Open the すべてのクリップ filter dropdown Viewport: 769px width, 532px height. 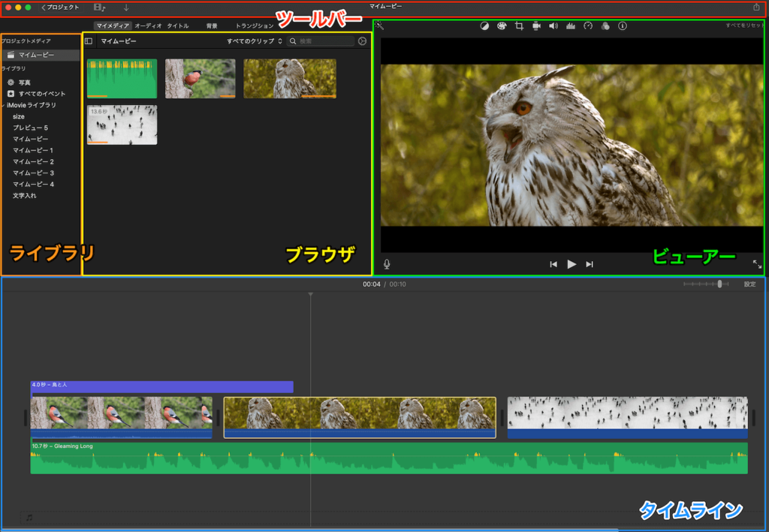point(255,41)
